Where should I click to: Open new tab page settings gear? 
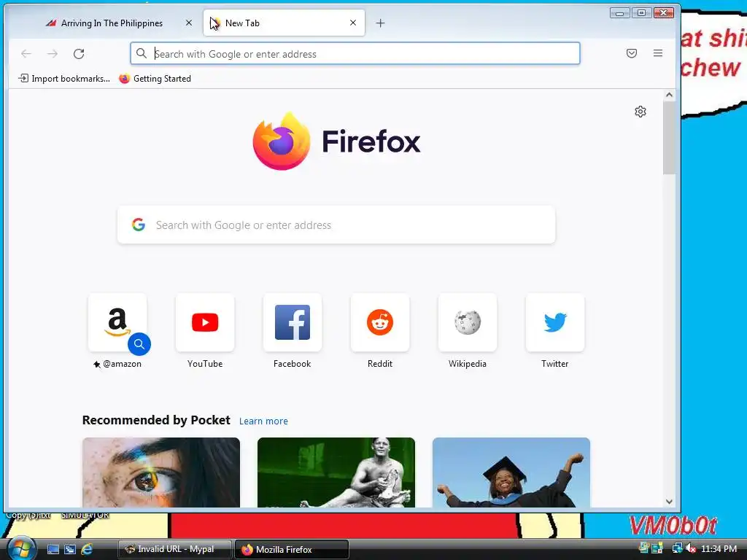[x=640, y=112]
